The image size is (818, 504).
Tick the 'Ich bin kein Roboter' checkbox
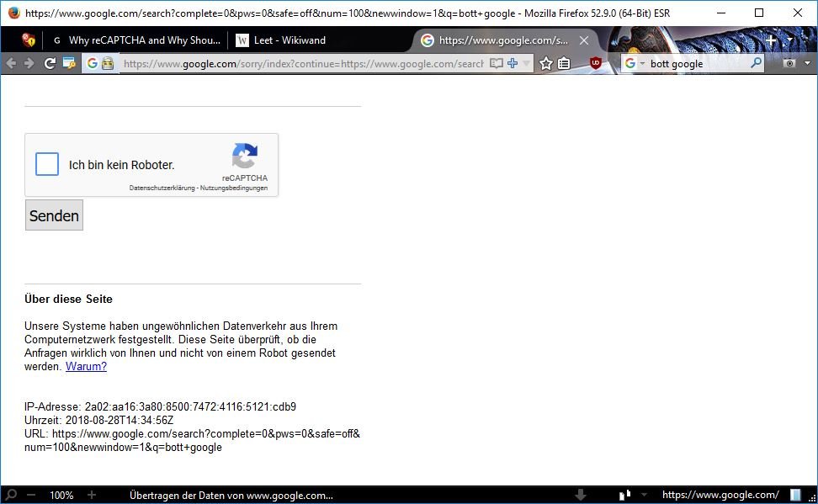tap(47, 164)
